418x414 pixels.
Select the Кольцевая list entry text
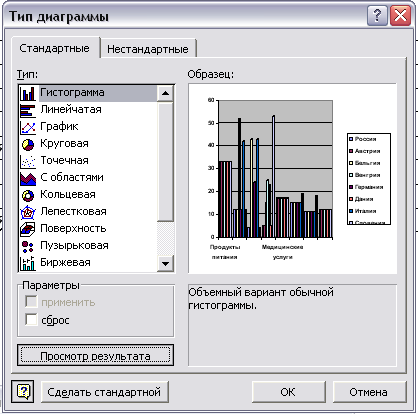pyautogui.click(x=68, y=194)
